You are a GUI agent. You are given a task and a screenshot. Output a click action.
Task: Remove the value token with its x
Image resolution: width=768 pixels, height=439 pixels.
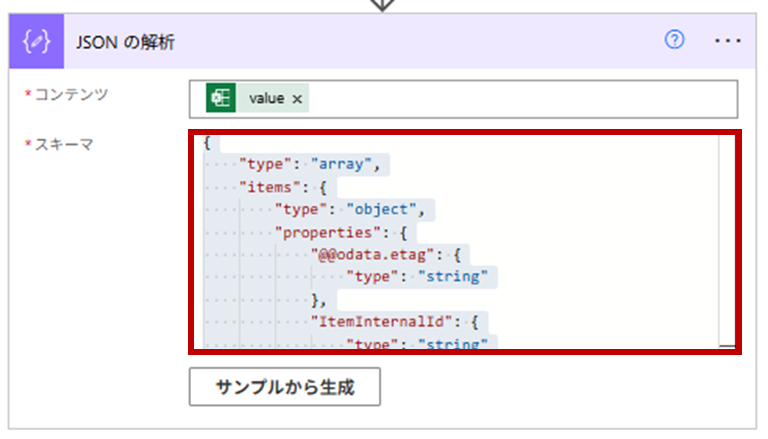coord(297,99)
